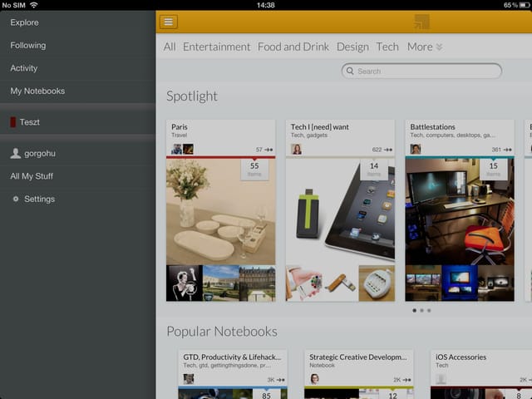Screen dimensions: 532x399
Task: Select the Tech category tab
Action: (387, 47)
